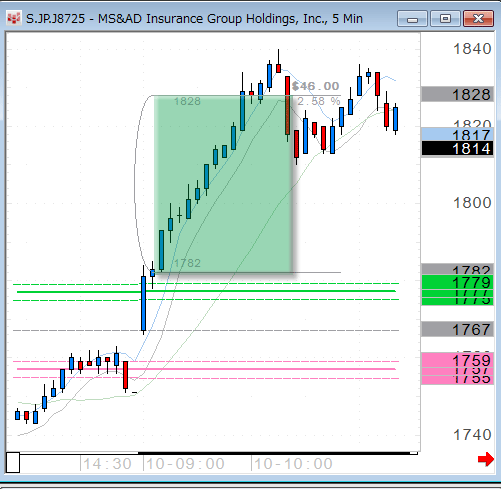Viewport: 501px width, 489px height.
Task: Select the green 1779 price marker
Action: [457, 282]
